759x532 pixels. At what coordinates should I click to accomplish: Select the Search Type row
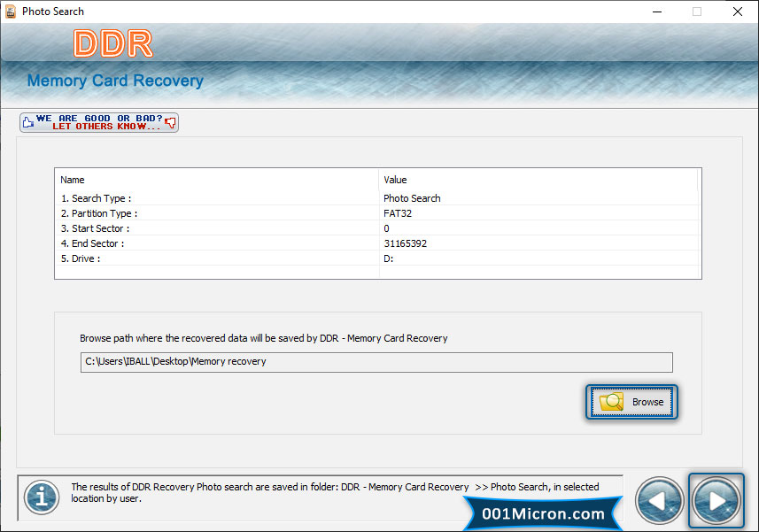pos(96,198)
